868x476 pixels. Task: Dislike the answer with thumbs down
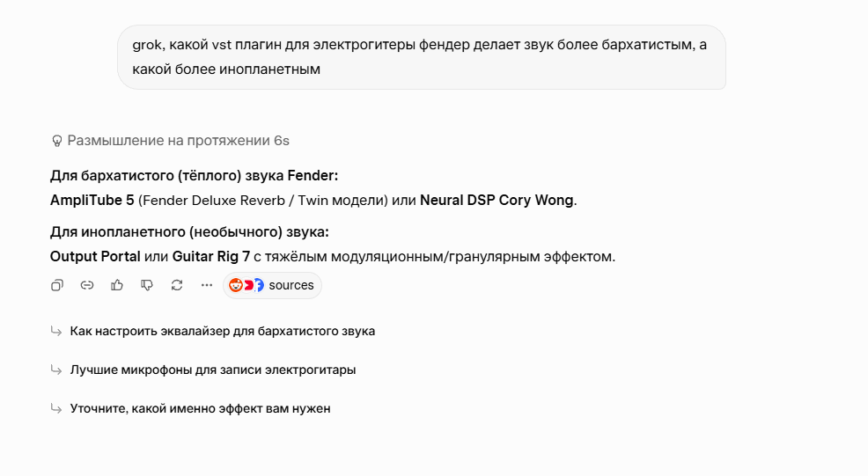pyautogui.click(x=147, y=286)
